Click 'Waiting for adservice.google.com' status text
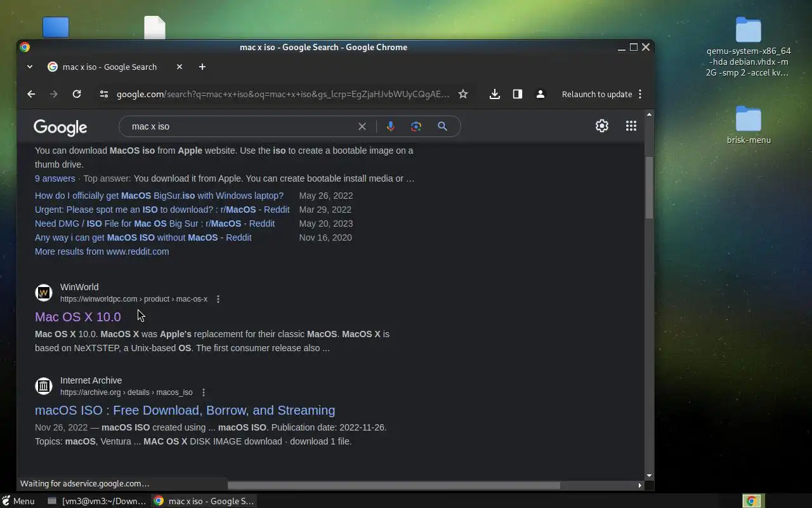 (85, 484)
